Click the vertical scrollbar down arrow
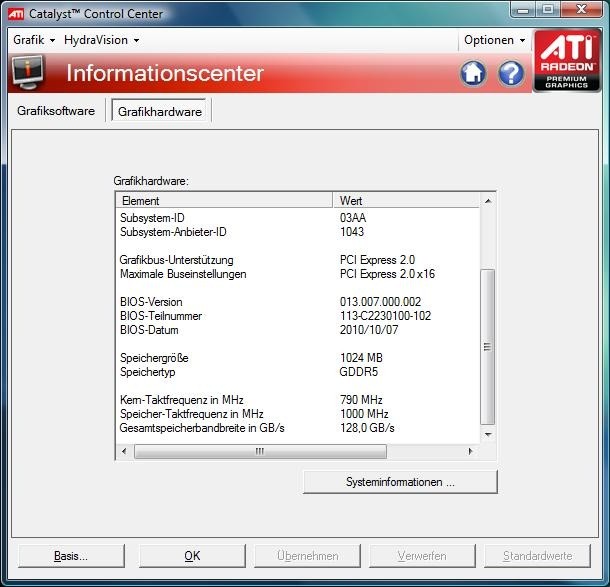 coord(488,434)
